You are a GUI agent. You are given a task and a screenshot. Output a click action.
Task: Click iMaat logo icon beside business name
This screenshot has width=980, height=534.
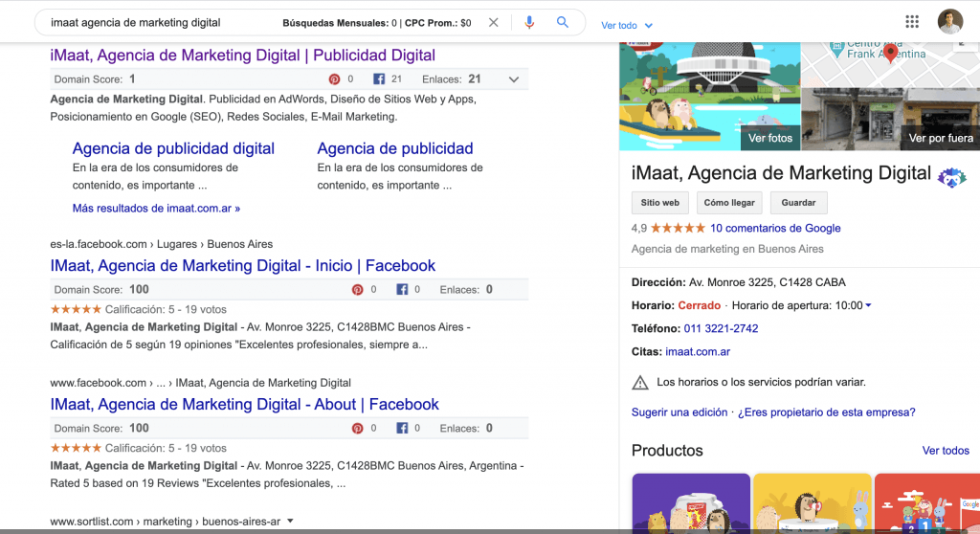click(952, 178)
